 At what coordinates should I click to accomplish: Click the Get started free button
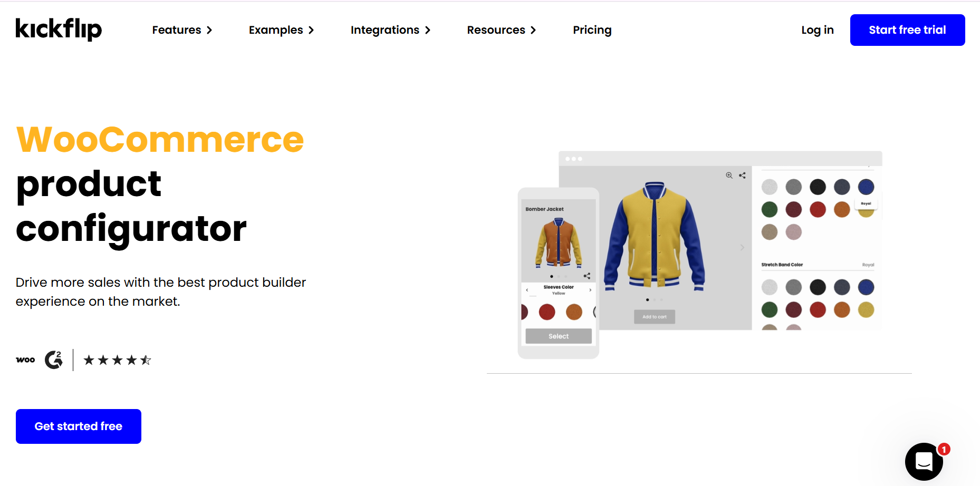[79, 426]
